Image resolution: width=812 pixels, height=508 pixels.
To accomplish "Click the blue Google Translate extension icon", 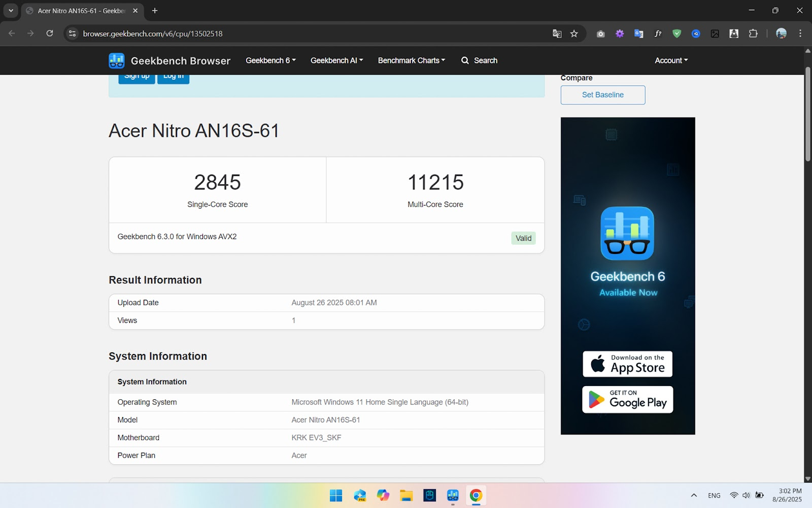I will [x=639, y=34].
